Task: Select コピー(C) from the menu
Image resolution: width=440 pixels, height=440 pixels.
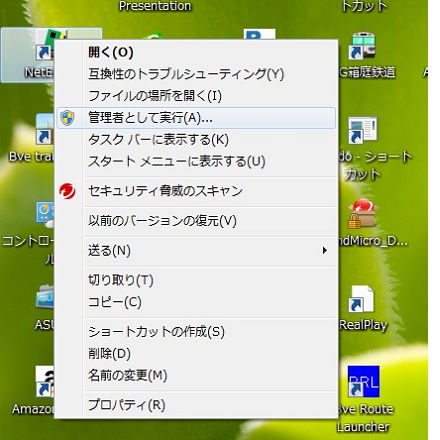Action: point(196,302)
